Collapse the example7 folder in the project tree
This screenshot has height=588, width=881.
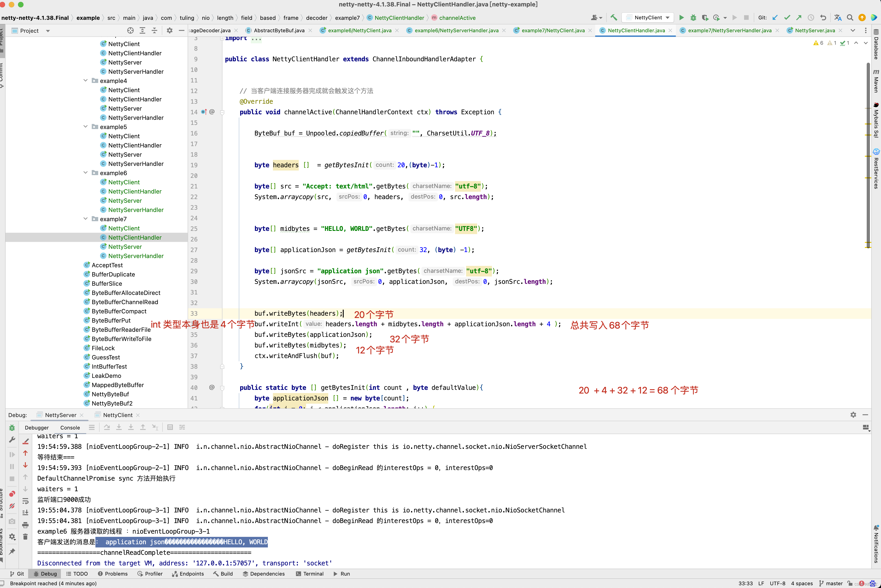coord(86,219)
